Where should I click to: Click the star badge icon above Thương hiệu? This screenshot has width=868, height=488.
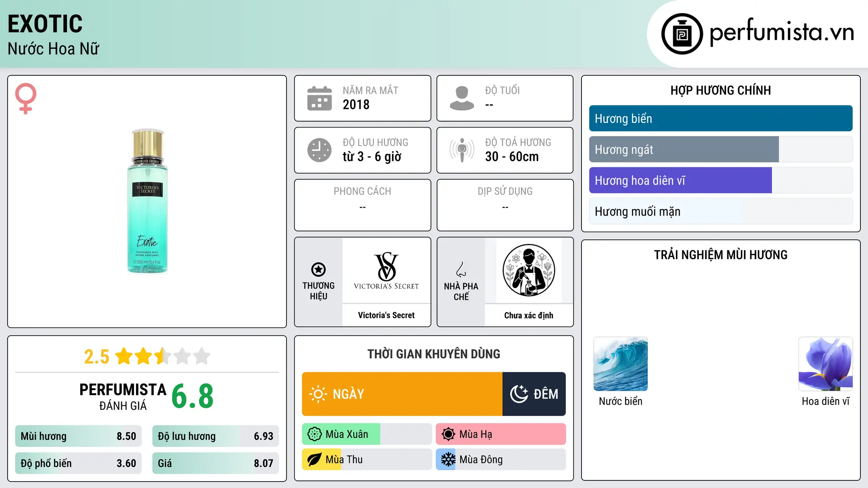click(318, 269)
